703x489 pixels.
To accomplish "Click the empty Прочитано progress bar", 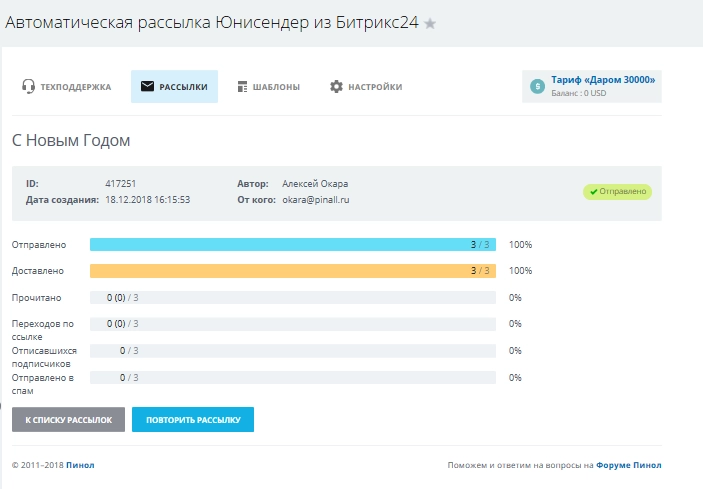I will coord(300,297).
